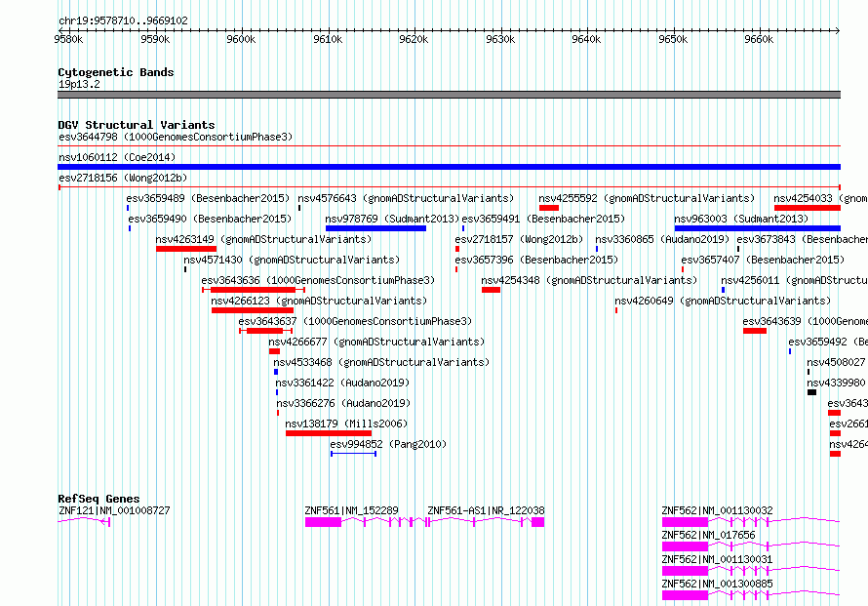
Task: Click the nsv4266123 gnomAD red bar
Action: coord(253,310)
